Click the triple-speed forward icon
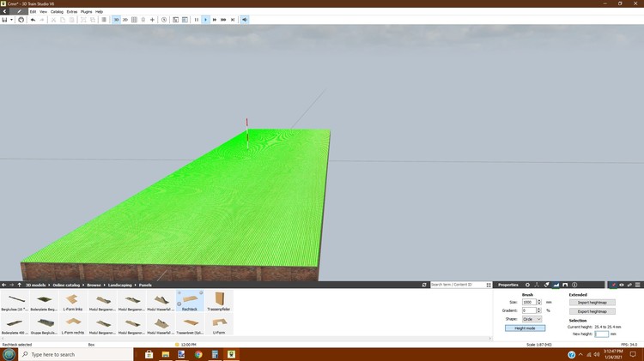 click(223, 20)
